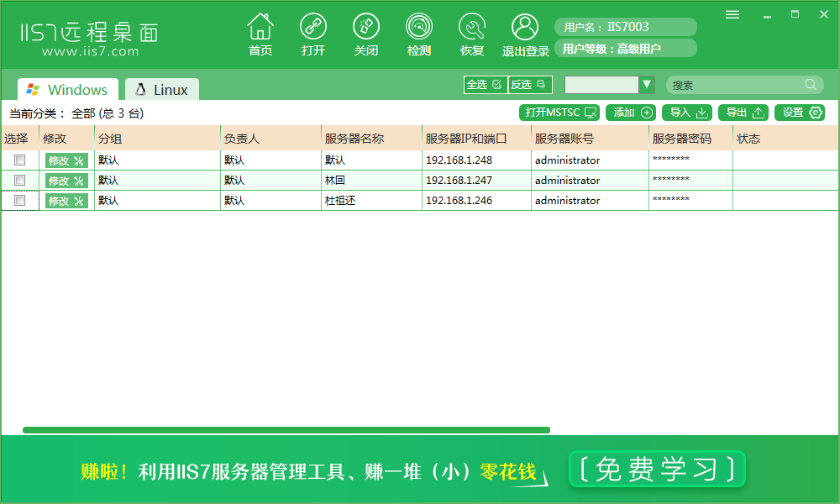The height and width of the screenshot is (504, 840).
Task: Run 检测 radar icon
Action: click(x=419, y=27)
